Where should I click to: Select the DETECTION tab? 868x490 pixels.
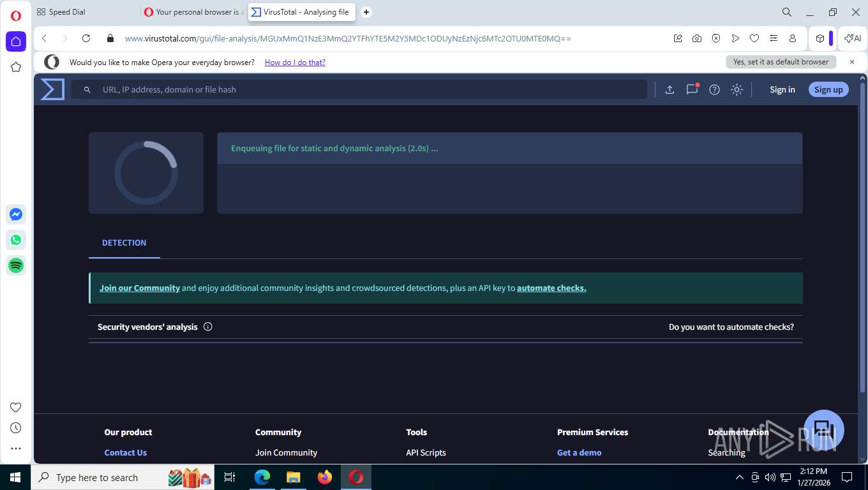pos(124,243)
